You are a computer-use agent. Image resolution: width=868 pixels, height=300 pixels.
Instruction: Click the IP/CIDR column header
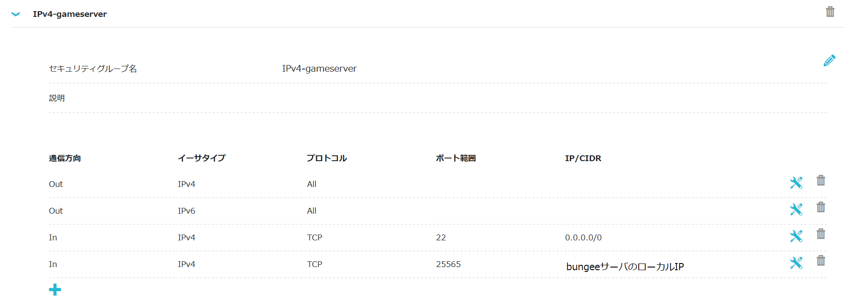click(x=583, y=158)
